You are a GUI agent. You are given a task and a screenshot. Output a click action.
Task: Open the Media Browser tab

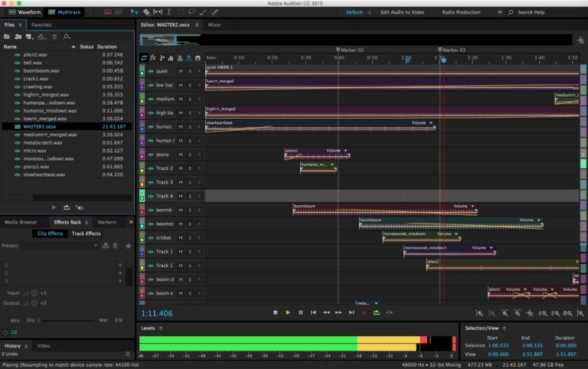coord(21,222)
